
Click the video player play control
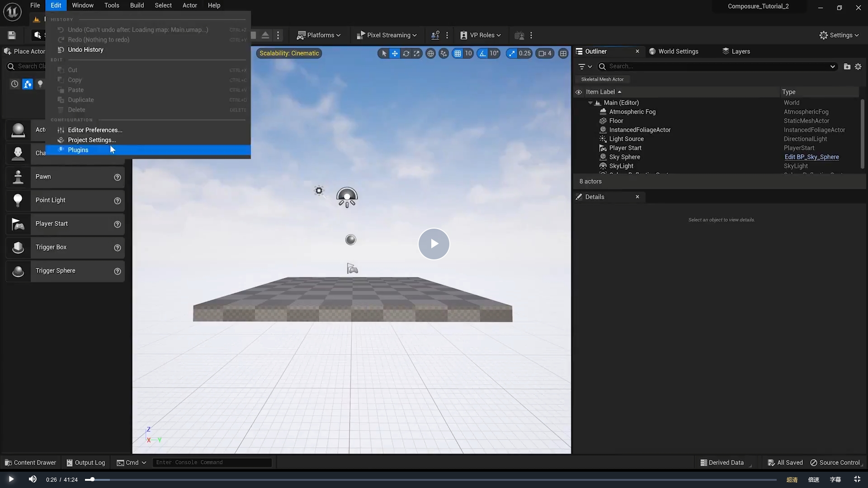point(11,479)
